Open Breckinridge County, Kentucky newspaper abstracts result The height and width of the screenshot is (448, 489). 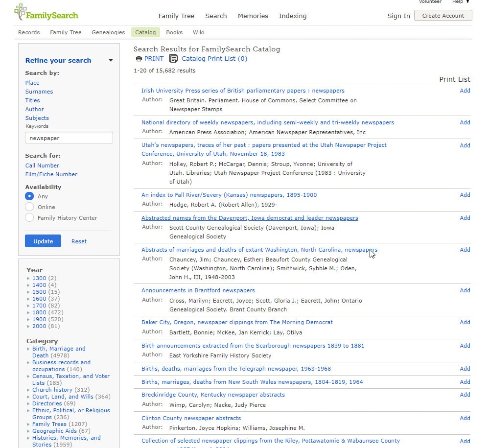click(213, 395)
